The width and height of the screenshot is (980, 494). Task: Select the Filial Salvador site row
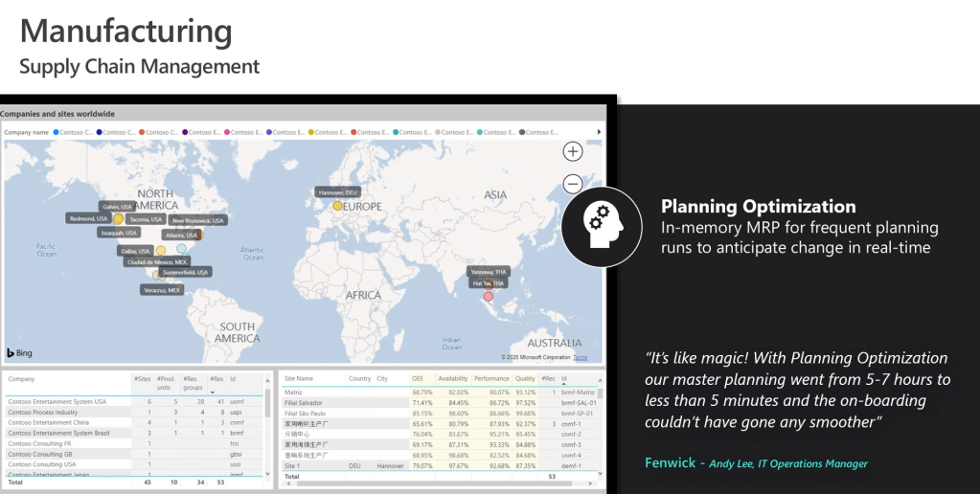coord(305,403)
